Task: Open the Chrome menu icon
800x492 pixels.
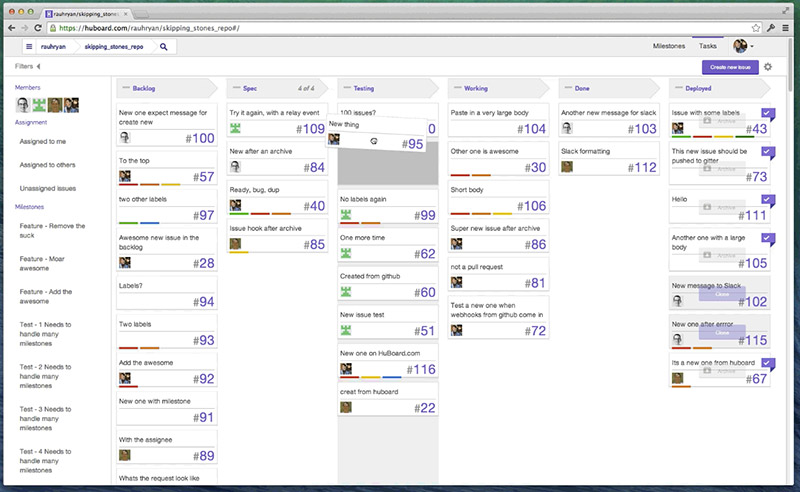Action: tap(786, 28)
